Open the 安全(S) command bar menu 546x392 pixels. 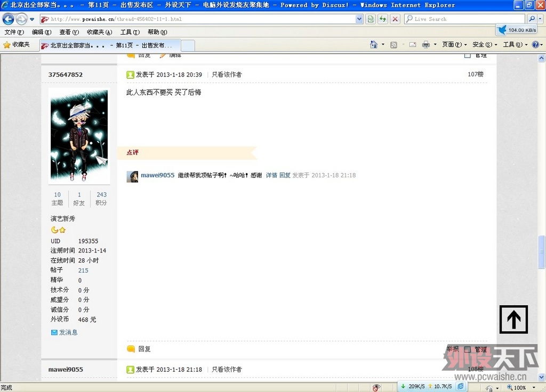[x=485, y=45]
